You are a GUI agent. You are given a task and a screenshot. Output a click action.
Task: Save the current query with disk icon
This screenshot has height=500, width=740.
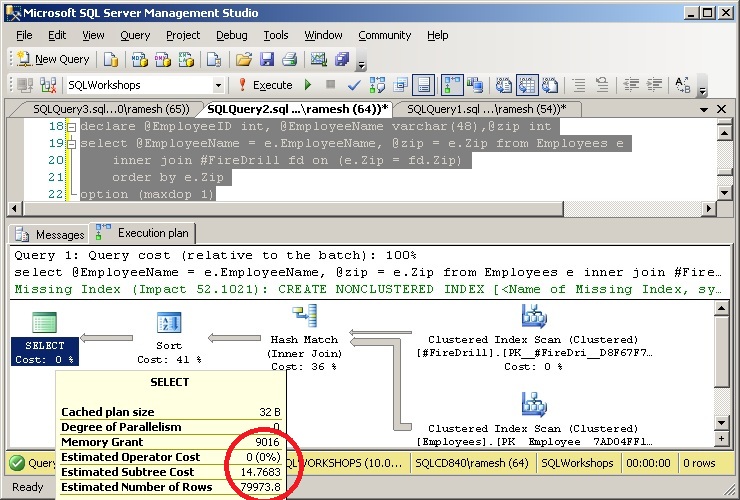(x=267, y=59)
